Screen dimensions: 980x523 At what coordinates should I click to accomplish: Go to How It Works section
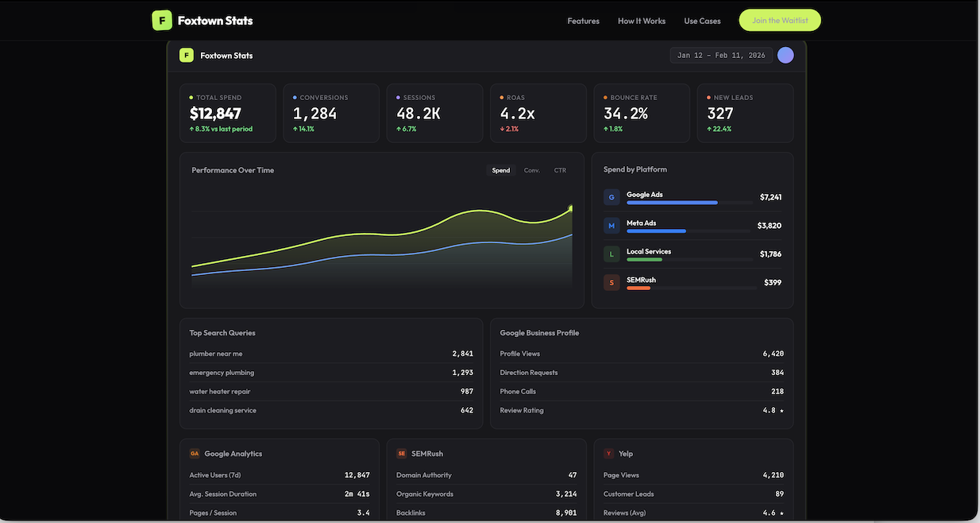(642, 21)
